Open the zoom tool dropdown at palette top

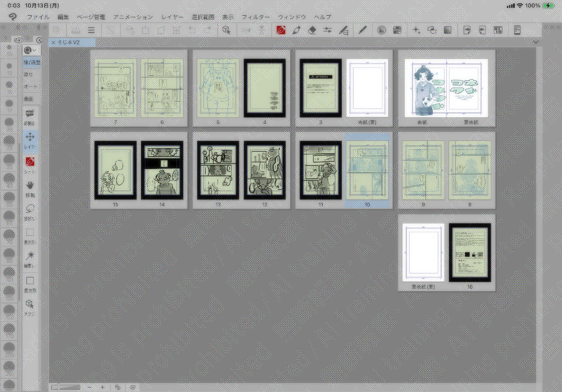tap(30, 51)
